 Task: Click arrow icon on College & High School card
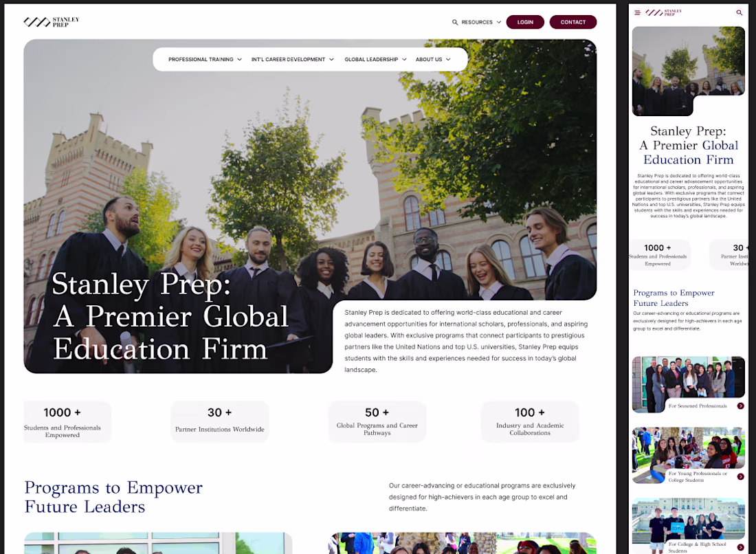pyautogui.click(x=741, y=547)
